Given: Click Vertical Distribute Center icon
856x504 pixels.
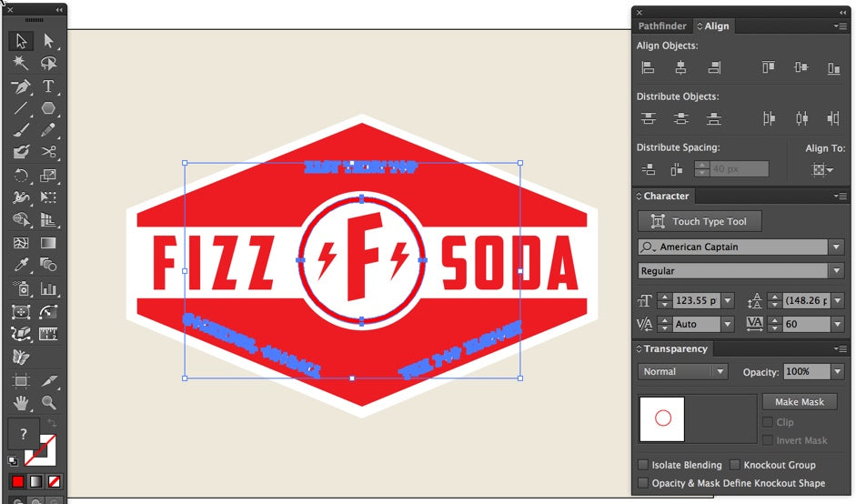Looking at the screenshot, I should click(x=680, y=118).
